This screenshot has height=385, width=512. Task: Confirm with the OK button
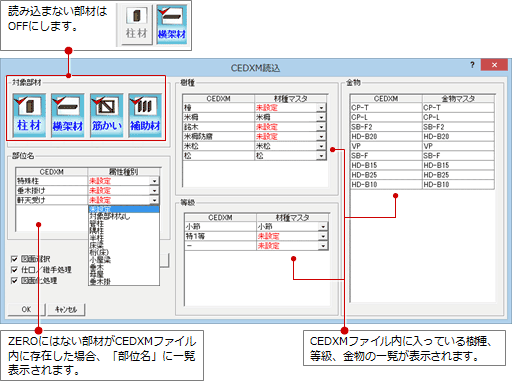pos(26,309)
